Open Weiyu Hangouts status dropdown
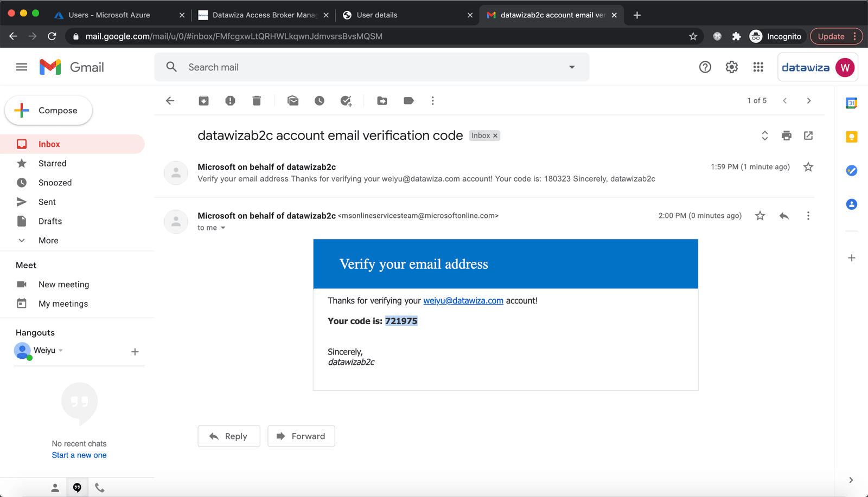Image resolution: width=868 pixels, height=497 pixels. pyautogui.click(x=61, y=351)
